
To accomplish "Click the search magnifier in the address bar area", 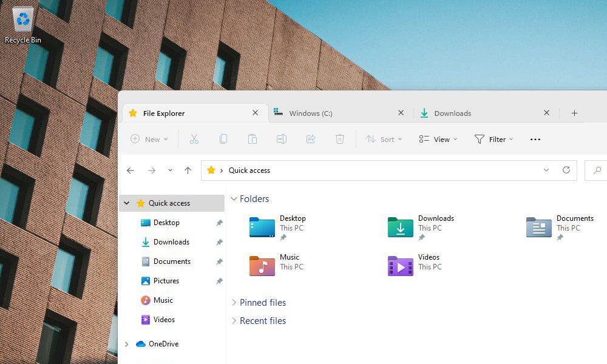I will (x=597, y=170).
